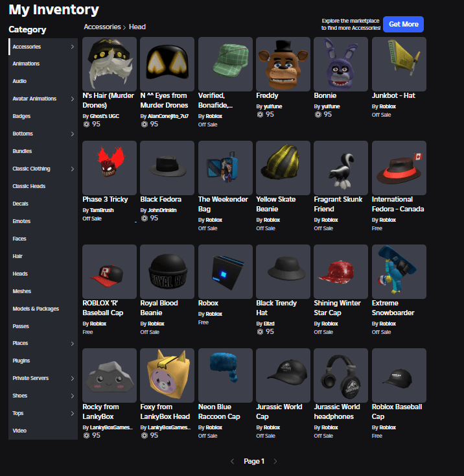The height and width of the screenshot is (476, 464).
Task: Open the Fragrant Skunk Friend thumbnail
Action: [341, 168]
